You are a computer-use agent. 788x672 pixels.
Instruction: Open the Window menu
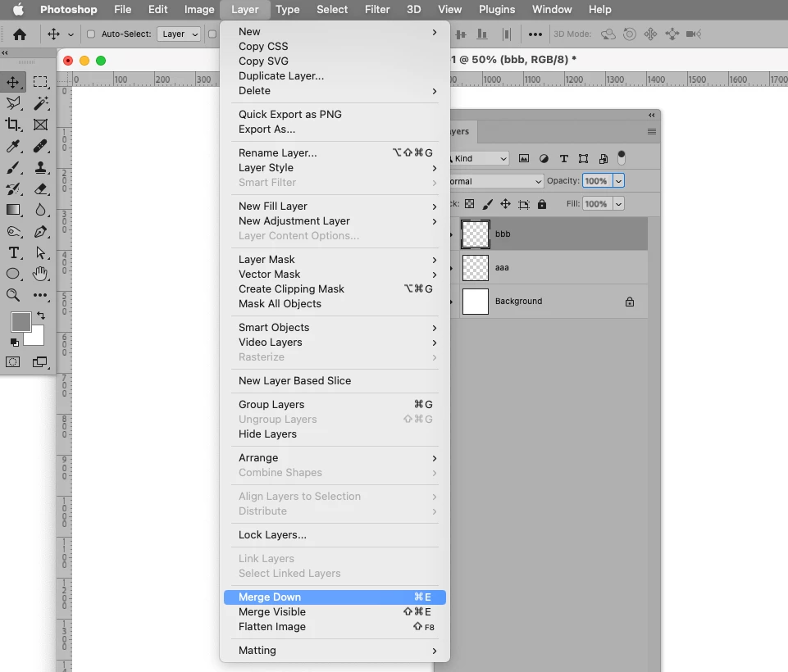pyautogui.click(x=552, y=10)
